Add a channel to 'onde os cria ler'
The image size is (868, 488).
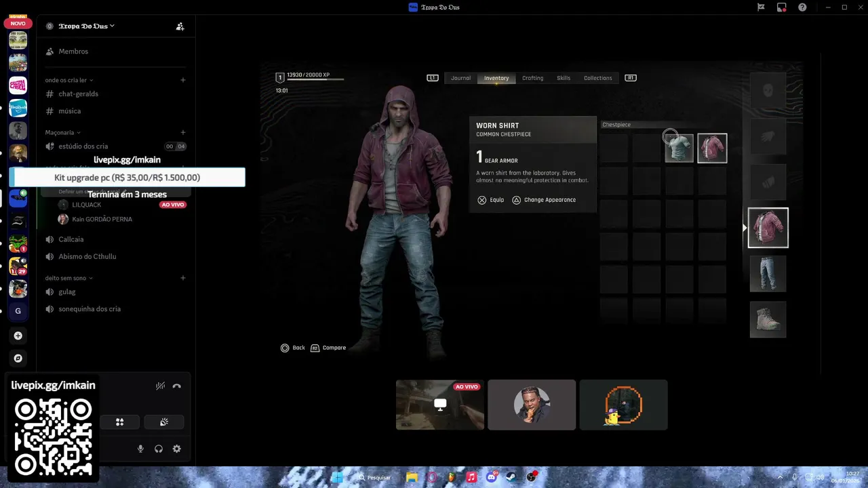coord(183,80)
